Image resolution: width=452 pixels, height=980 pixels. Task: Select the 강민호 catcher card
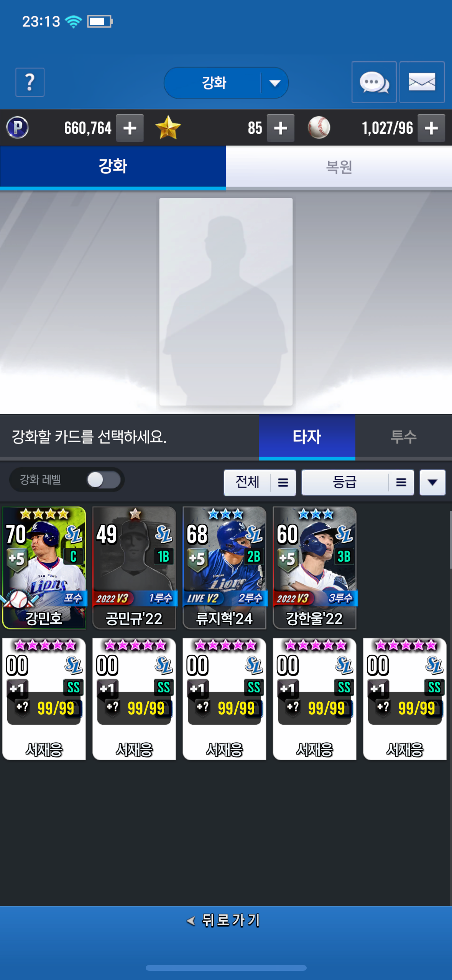click(44, 568)
